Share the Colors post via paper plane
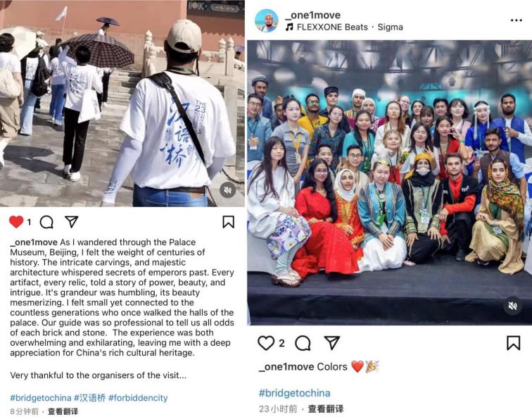532x417 pixels. [x=332, y=342]
